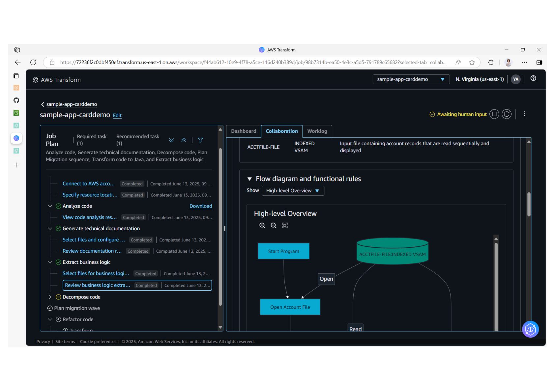
Task: Restart the job with circular arrow icon
Action: (507, 114)
